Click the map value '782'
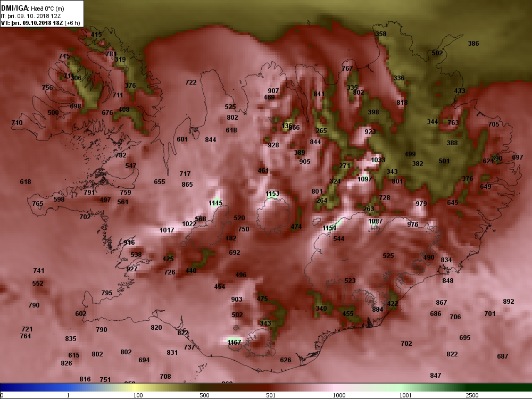 click(x=121, y=155)
